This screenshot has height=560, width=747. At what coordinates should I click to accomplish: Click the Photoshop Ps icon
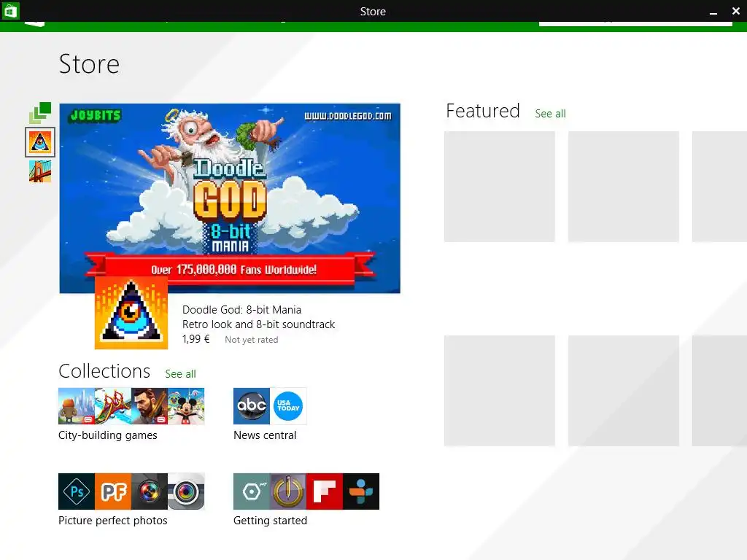(x=76, y=491)
